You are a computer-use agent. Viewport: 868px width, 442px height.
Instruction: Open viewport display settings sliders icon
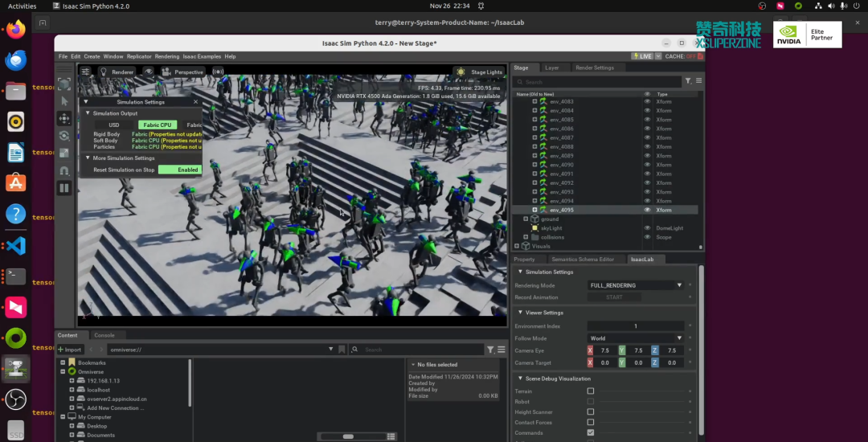(85, 72)
